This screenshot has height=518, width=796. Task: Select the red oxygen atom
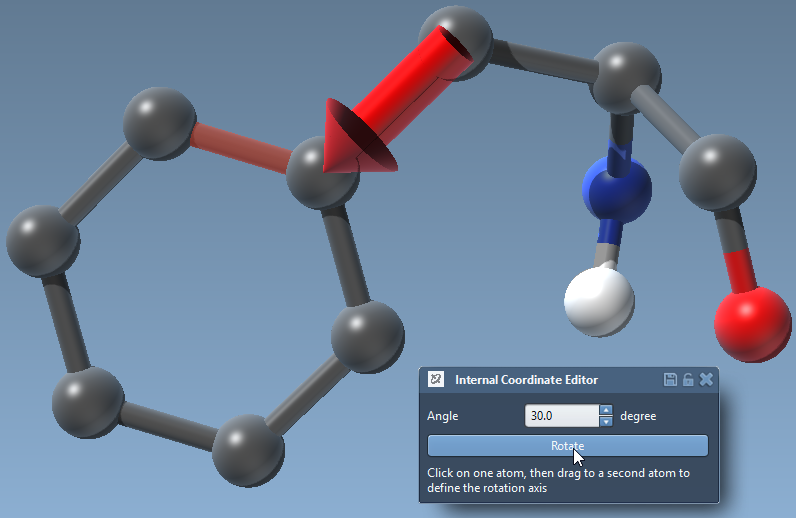coord(752,323)
